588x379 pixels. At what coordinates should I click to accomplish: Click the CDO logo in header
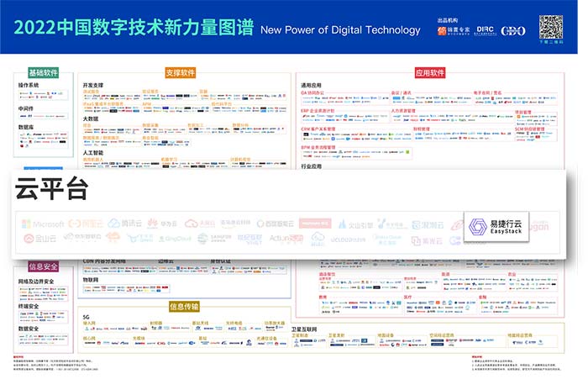tap(513, 31)
